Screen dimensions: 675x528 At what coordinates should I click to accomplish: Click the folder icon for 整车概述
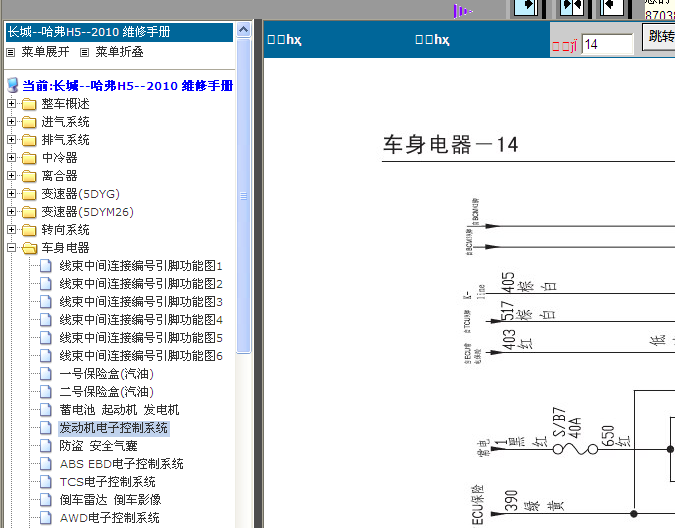tap(29, 104)
